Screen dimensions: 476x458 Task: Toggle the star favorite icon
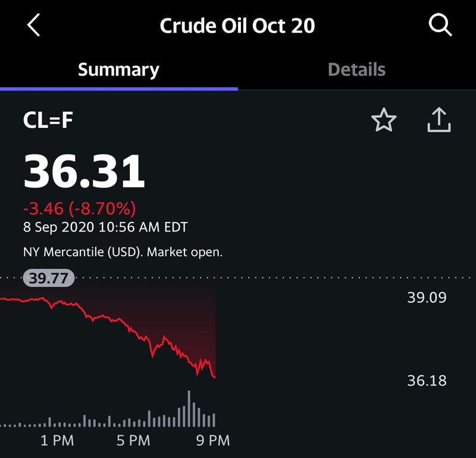[384, 120]
